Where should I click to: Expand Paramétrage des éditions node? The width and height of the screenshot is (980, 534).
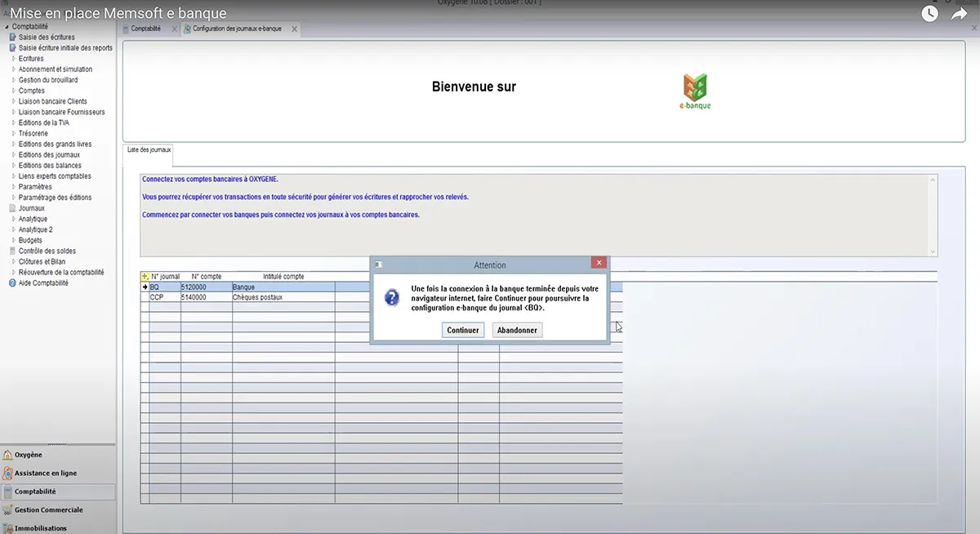click(x=14, y=198)
